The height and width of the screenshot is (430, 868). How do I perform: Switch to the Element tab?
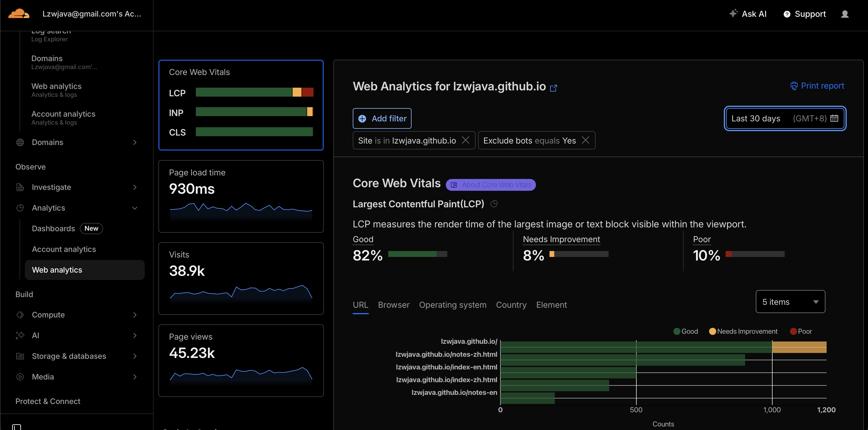click(x=551, y=305)
